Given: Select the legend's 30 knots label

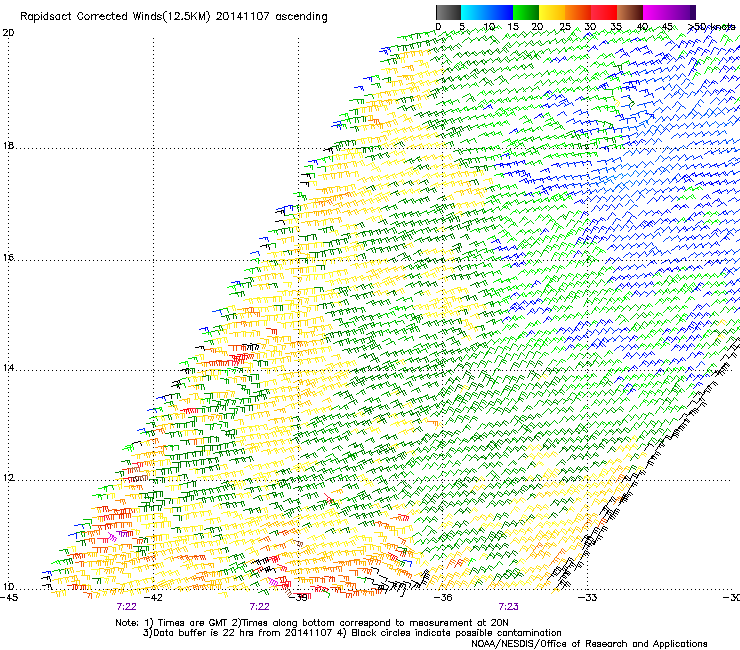Looking at the screenshot, I should [590, 27].
